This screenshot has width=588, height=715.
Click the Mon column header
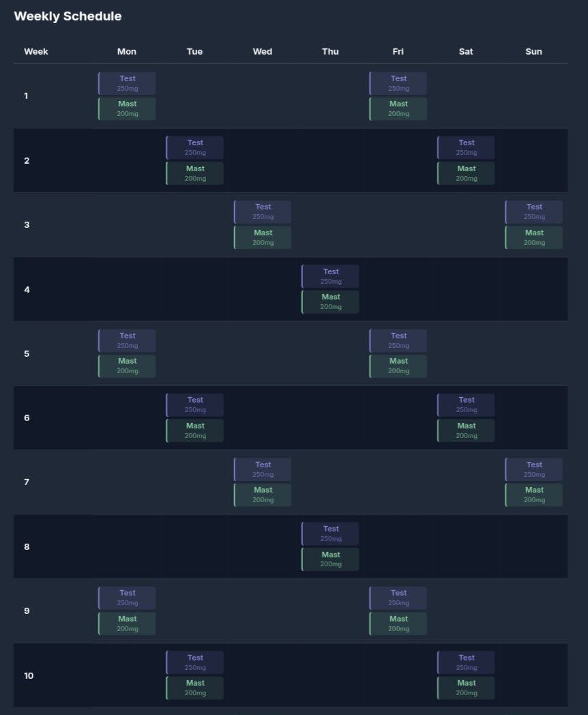point(127,51)
